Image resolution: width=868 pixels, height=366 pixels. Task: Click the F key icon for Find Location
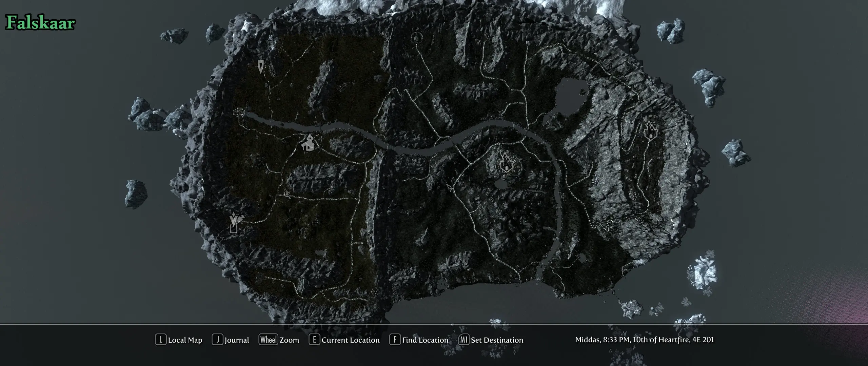[x=395, y=340]
